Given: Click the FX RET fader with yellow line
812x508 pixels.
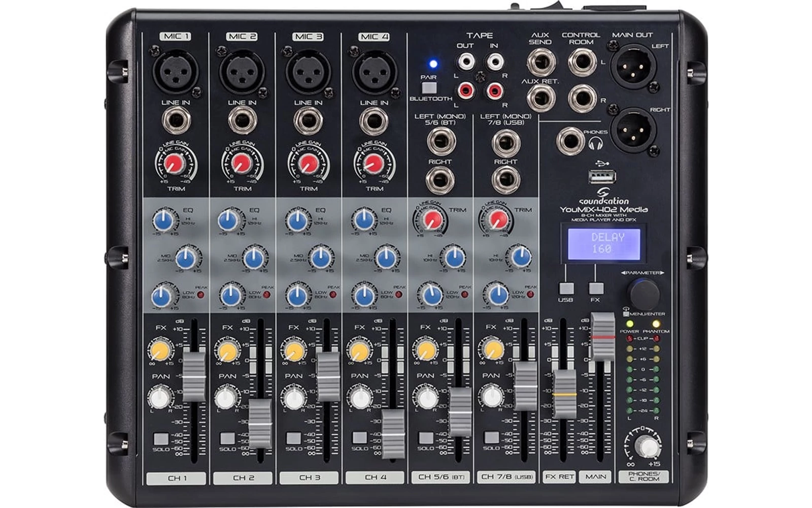Looking at the screenshot, I should (x=564, y=394).
